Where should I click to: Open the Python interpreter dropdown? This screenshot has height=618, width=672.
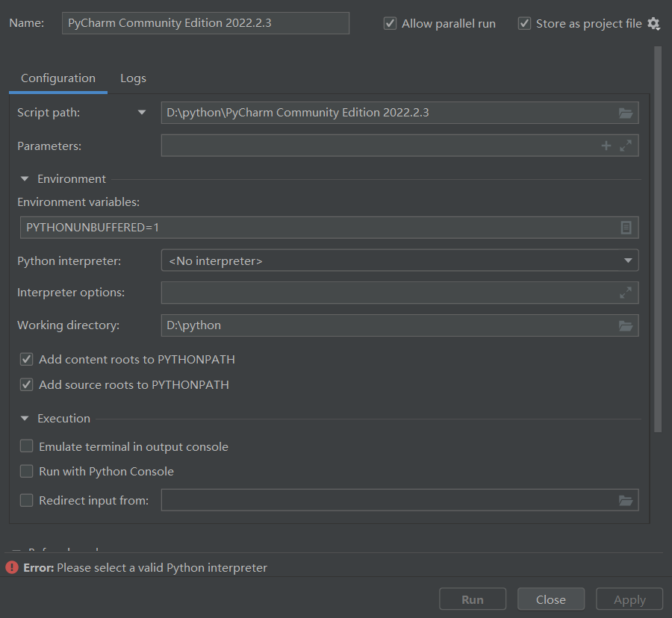[400, 260]
